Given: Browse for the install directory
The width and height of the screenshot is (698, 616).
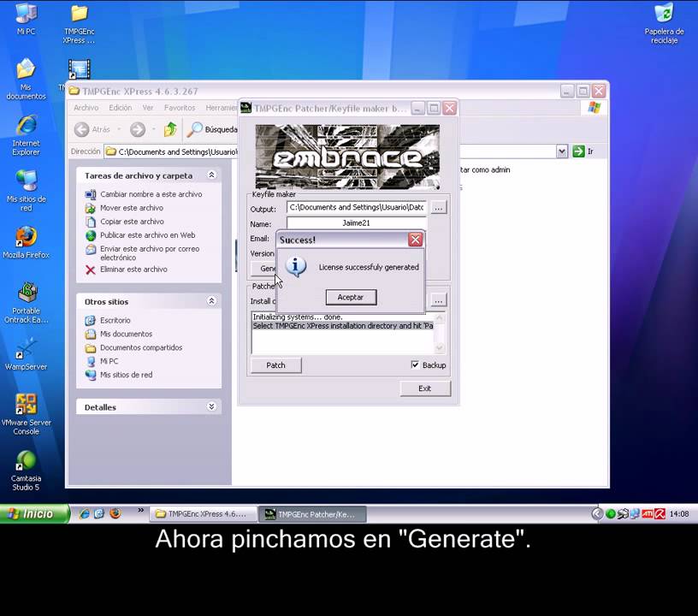Looking at the screenshot, I should (439, 301).
